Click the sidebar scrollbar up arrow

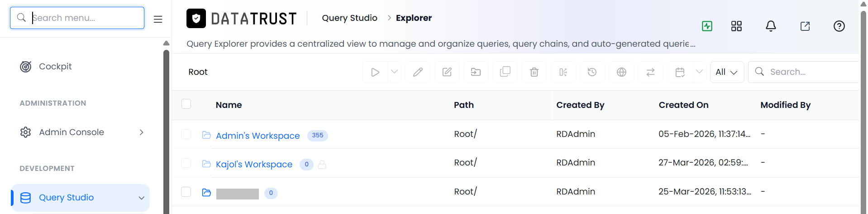pos(166,43)
